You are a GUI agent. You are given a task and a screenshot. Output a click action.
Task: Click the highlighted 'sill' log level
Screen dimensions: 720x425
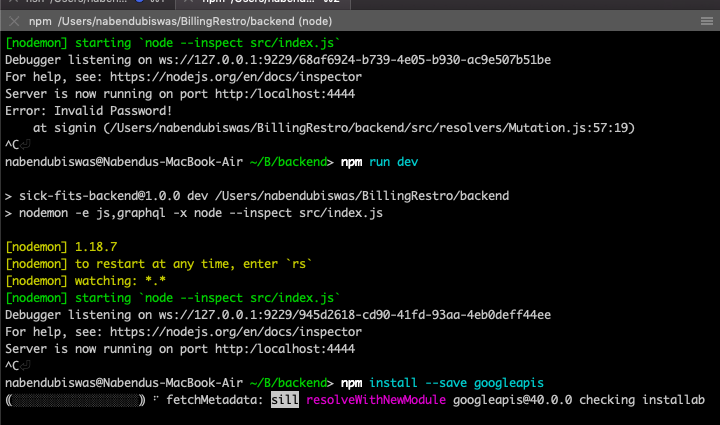pos(285,399)
